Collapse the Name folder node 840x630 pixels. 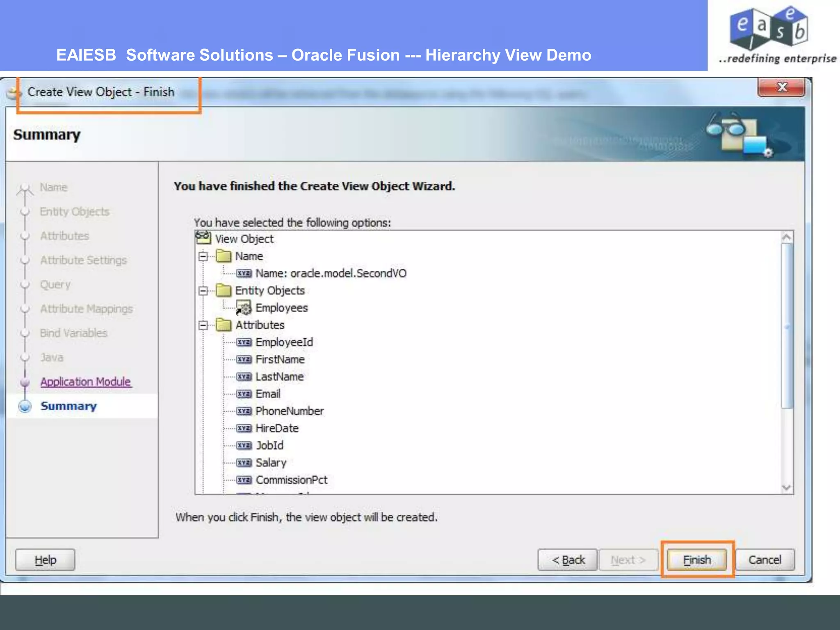[203, 256]
